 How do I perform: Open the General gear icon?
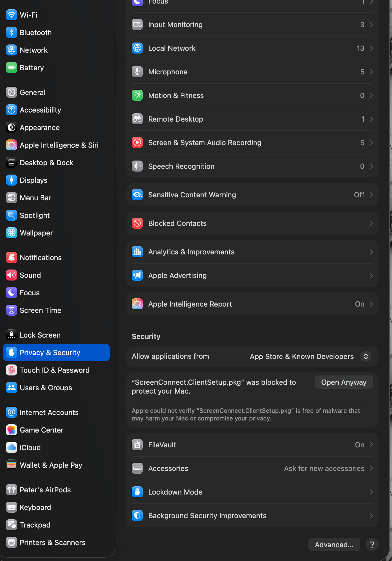point(12,92)
